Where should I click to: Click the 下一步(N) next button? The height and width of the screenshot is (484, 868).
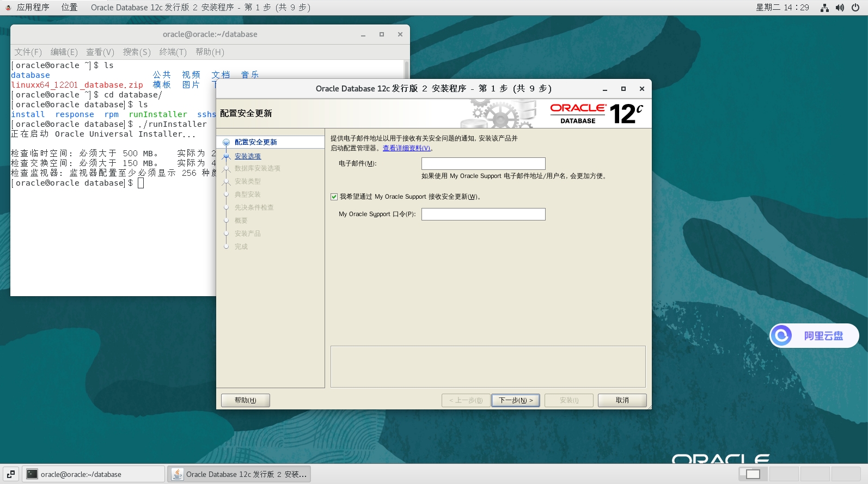(516, 400)
